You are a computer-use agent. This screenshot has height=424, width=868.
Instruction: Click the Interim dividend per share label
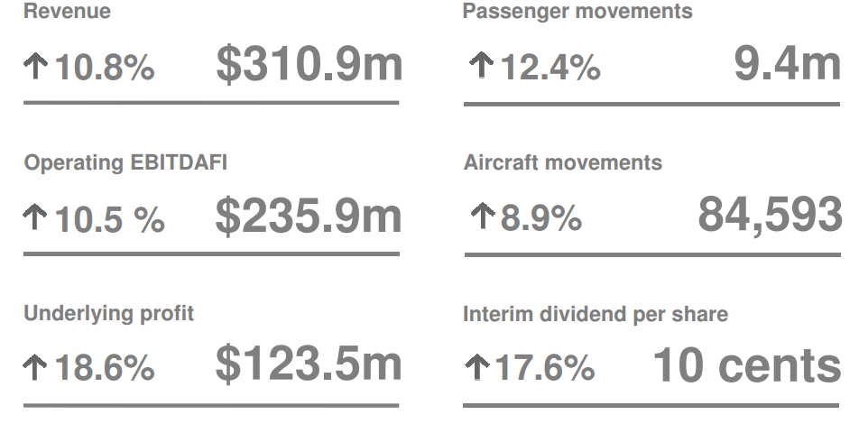pos(596,315)
